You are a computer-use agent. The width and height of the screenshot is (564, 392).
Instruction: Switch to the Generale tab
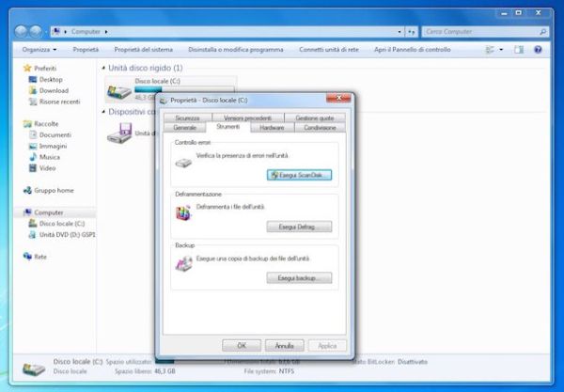pyautogui.click(x=184, y=127)
